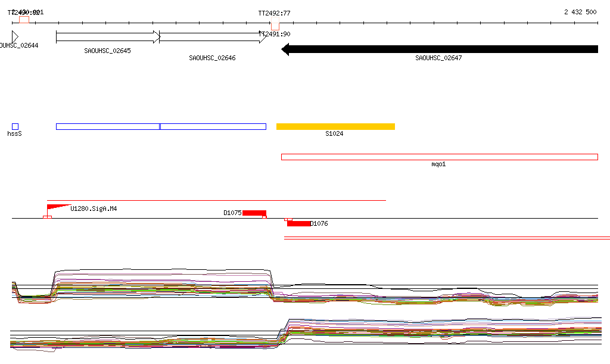Click the TT2491:90 label text
Image resolution: width=610 pixels, height=364 pixels.
click(276, 34)
